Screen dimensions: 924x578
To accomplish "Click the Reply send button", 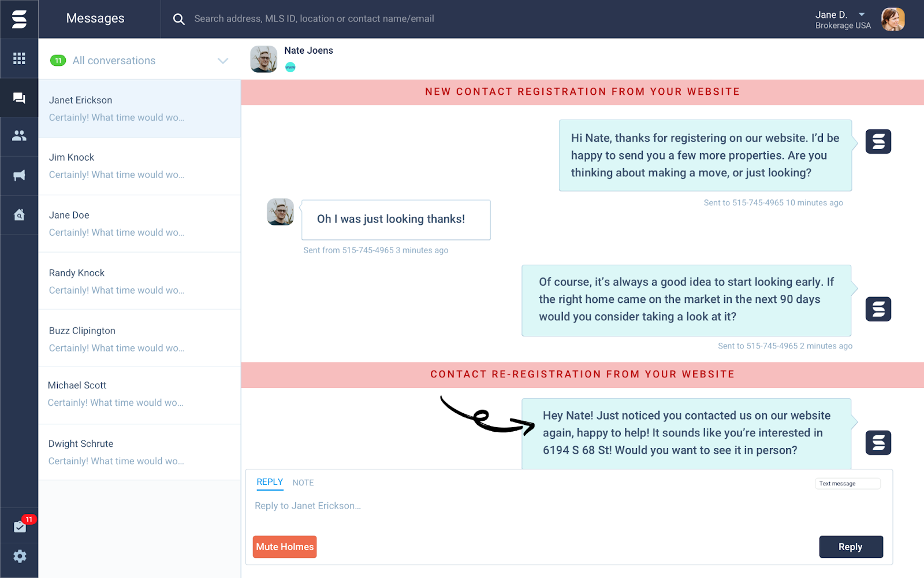I will pos(851,547).
